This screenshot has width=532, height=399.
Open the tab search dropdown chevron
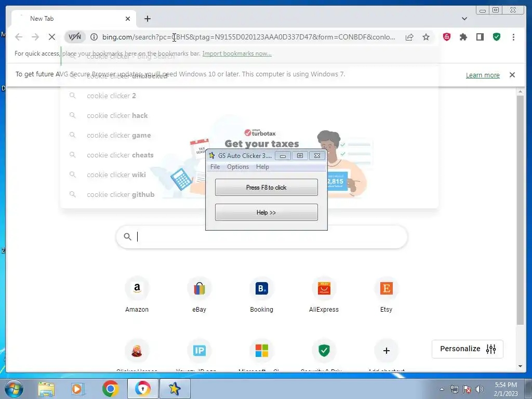point(464,19)
